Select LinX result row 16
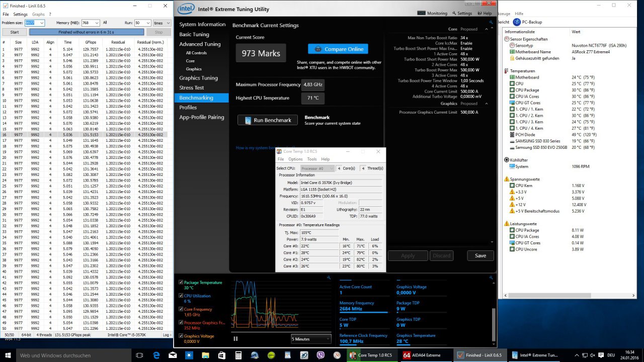644x362 pixels. [83, 134]
